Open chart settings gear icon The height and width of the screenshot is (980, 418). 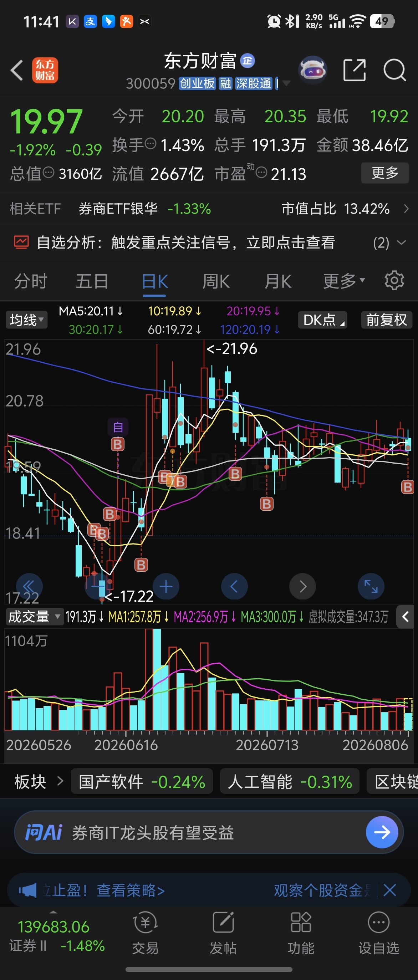[x=394, y=281]
